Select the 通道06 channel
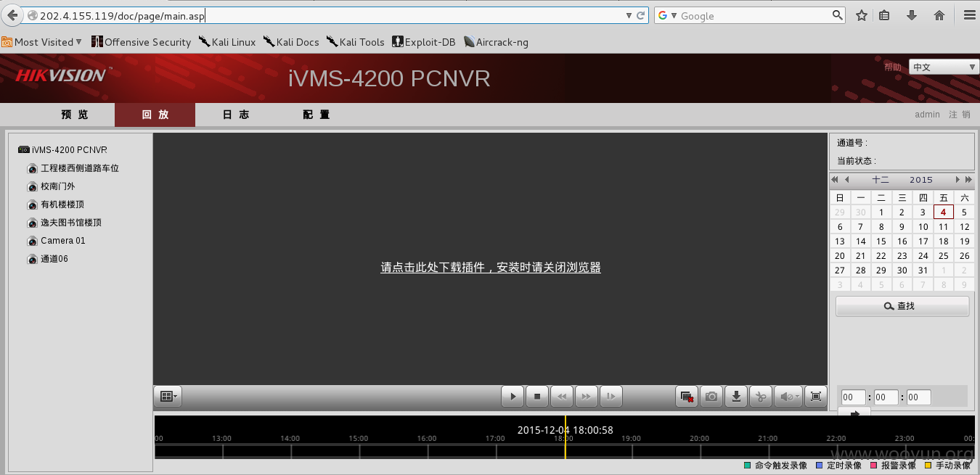 [54, 259]
